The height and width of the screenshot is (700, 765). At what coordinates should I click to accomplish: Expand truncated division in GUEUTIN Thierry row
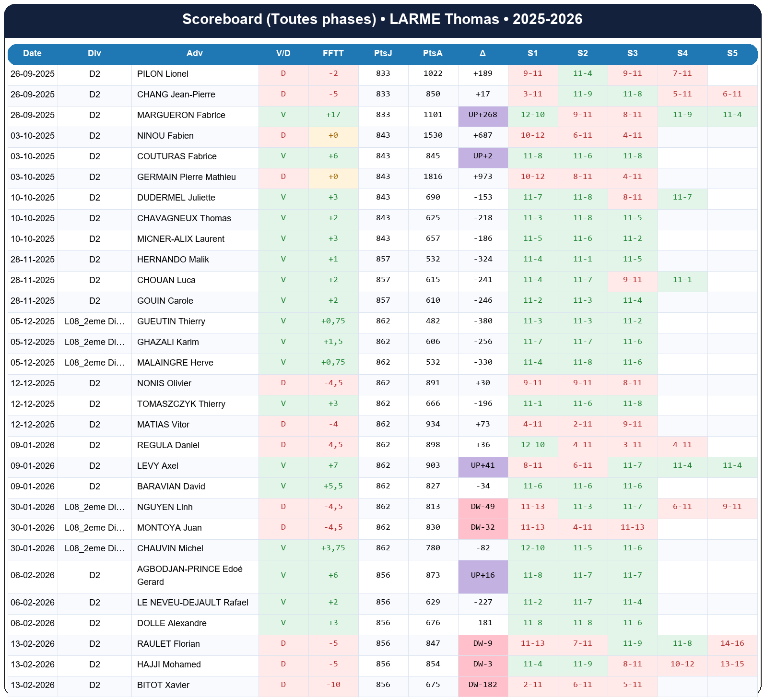(x=94, y=321)
